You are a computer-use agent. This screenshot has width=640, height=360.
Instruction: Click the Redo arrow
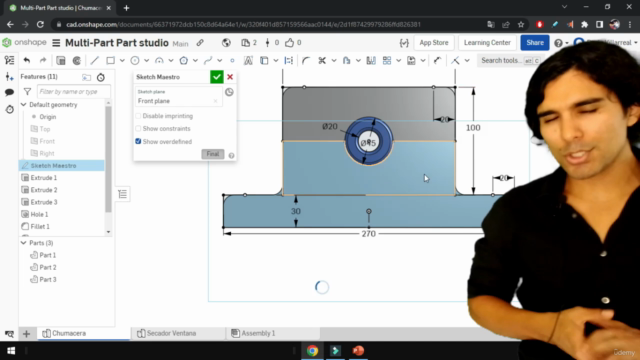pyautogui.click(x=43, y=60)
